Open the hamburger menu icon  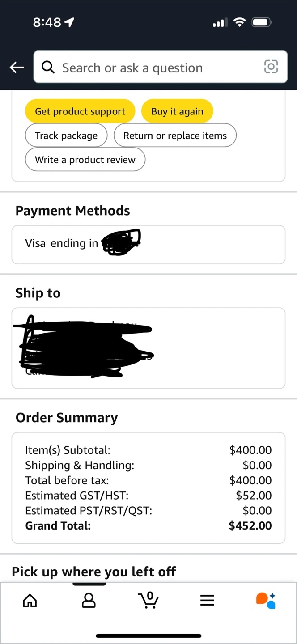click(207, 600)
